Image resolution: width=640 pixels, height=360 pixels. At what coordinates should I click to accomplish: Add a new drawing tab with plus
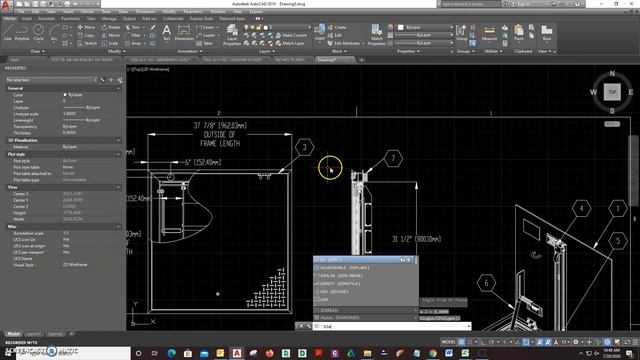[361, 60]
